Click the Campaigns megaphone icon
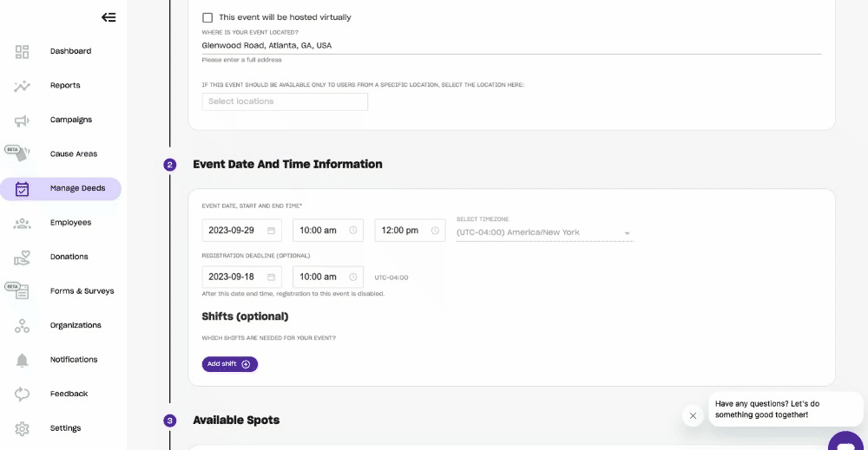Viewport: 868px width, 450px height. tap(23, 121)
